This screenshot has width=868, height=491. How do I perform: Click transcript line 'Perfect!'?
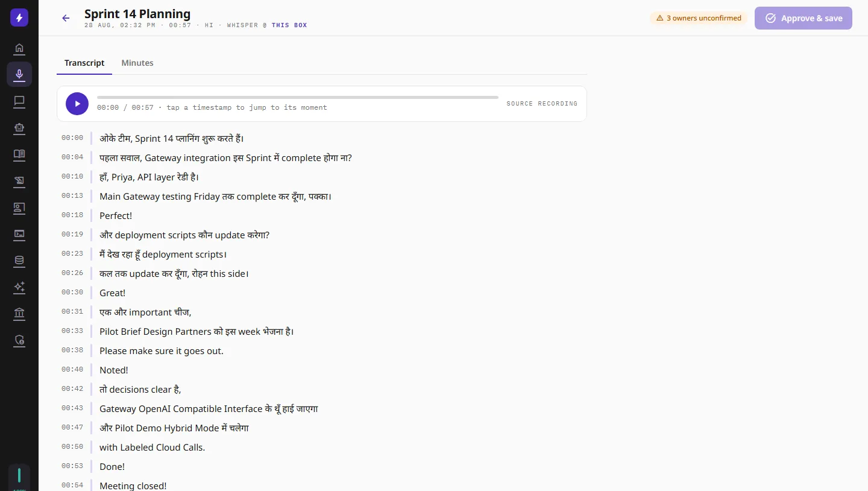pyautogui.click(x=116, y=215)
